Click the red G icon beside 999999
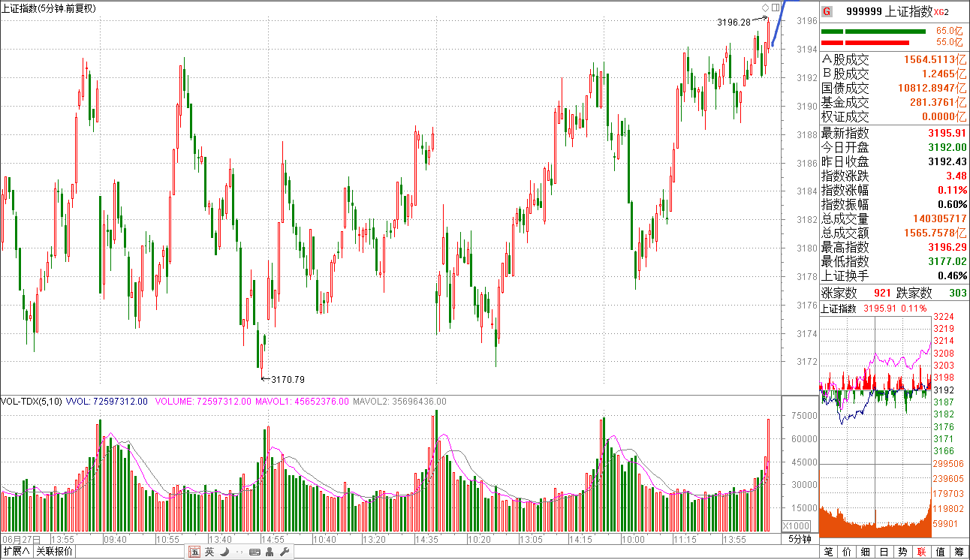The image size is (970, 560). coord(827,11)
